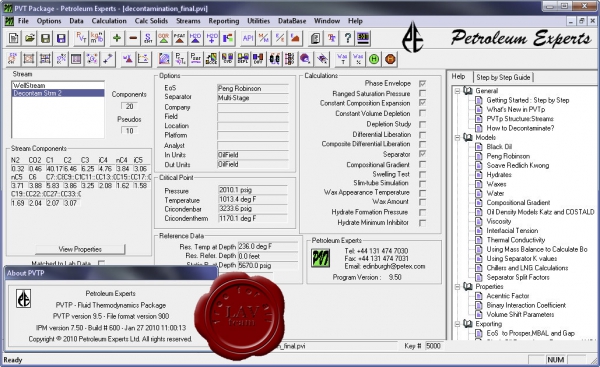Click the H2O plus toolbar icon
This screenshot has height=367, width=600.
tap(212, 38)
